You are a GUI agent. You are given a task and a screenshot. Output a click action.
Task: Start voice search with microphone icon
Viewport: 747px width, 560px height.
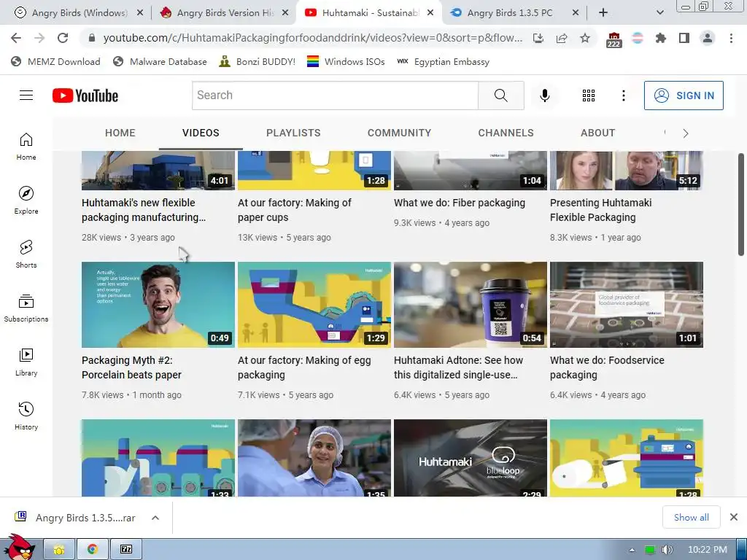(544, 96)
